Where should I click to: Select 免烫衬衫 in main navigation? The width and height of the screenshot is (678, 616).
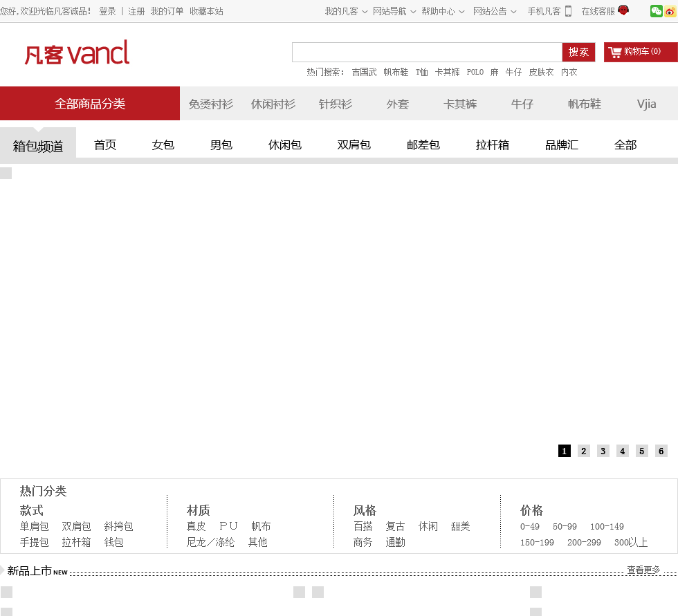click(211, 104)
